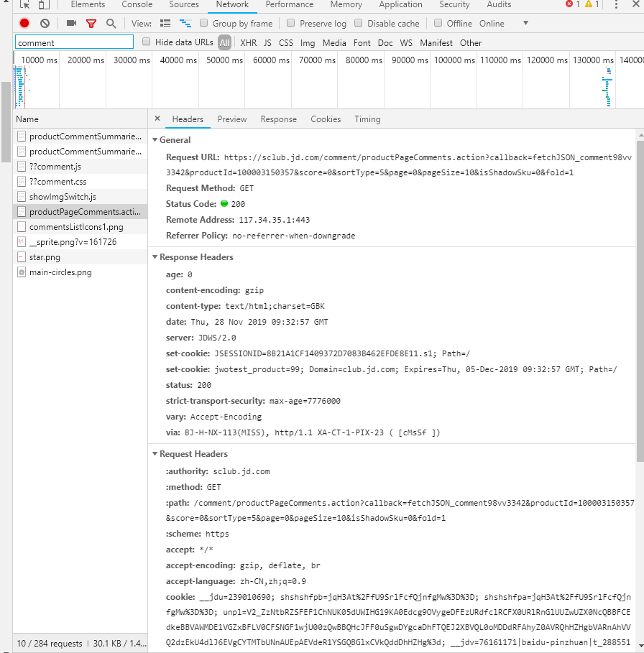Select the ??comment.js request

click(80, 167)
